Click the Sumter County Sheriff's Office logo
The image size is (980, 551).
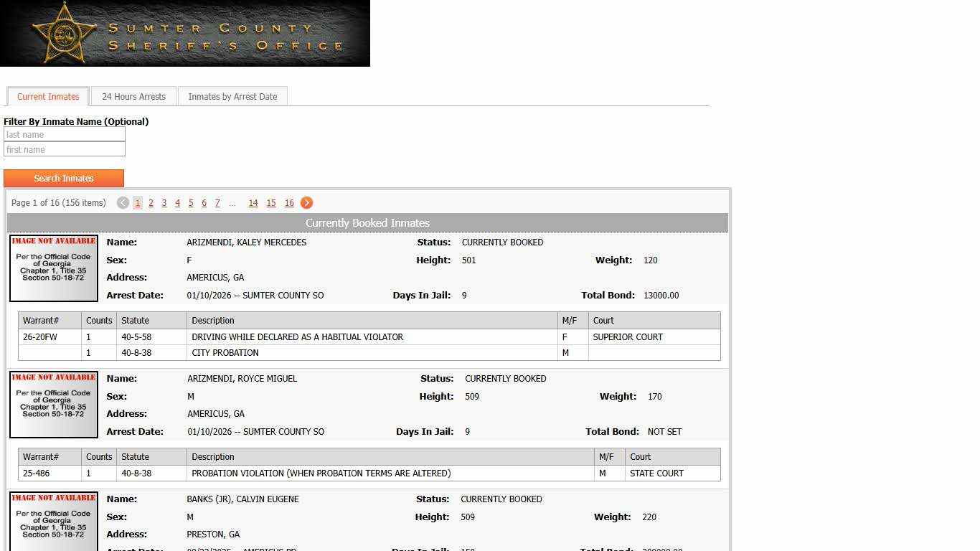pos(185,34)
